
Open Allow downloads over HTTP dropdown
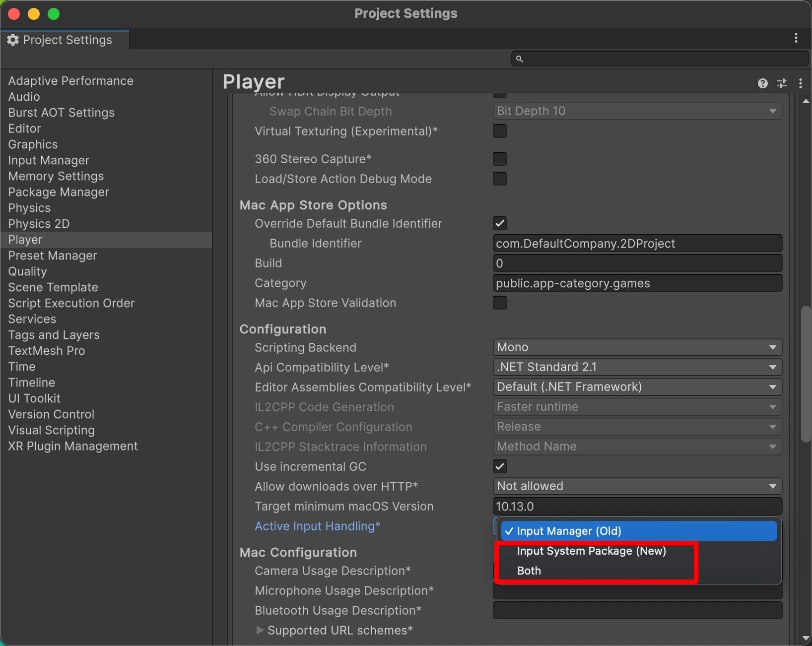click(637, 486)
